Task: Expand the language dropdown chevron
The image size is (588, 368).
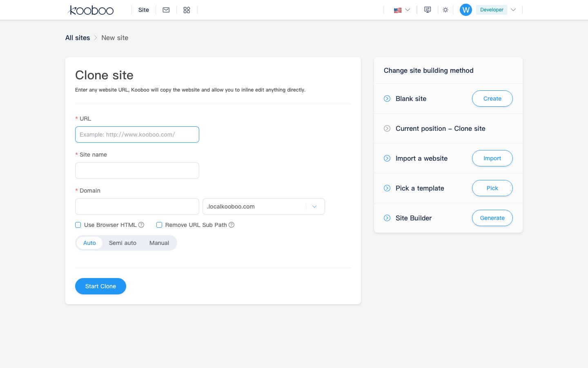Action: [408, 10]
